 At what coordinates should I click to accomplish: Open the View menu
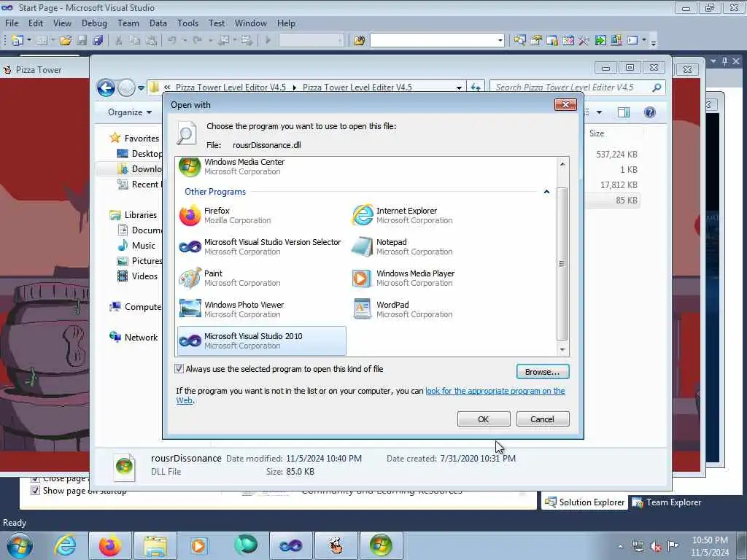tap(62, 23)
